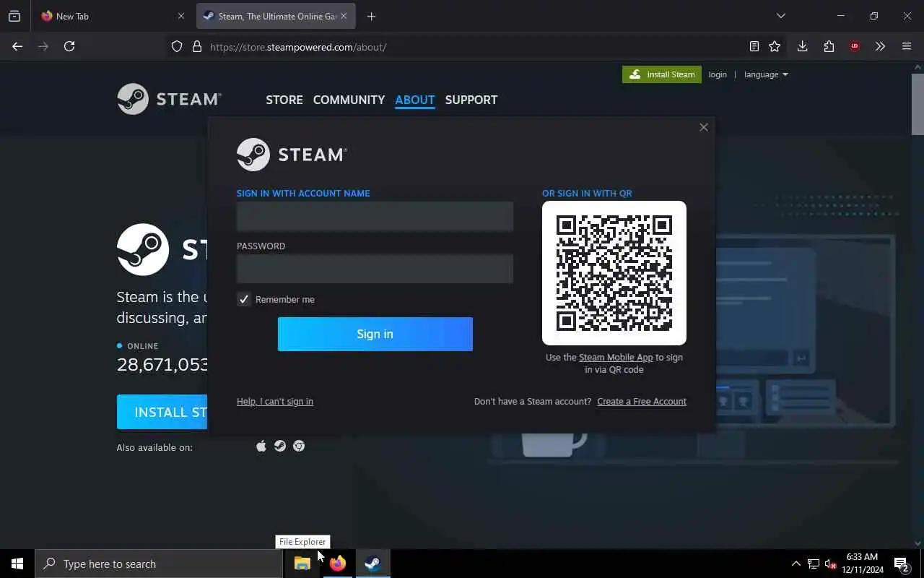Click the SteamOS availability icon
The height and width of the screenshot is (578, 924).
click(280, 447)
